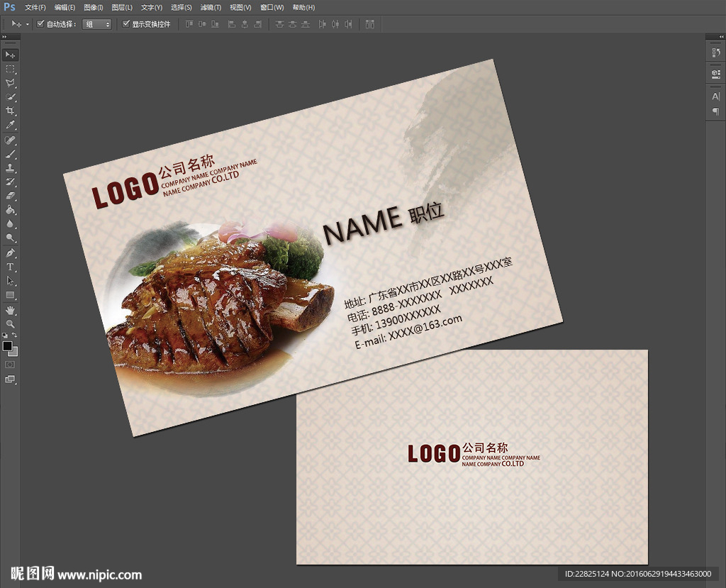Viewport: 726px width, 588px height.
Task: Open the 组 auto-select dropdown
Action: [x=96, y=24]
